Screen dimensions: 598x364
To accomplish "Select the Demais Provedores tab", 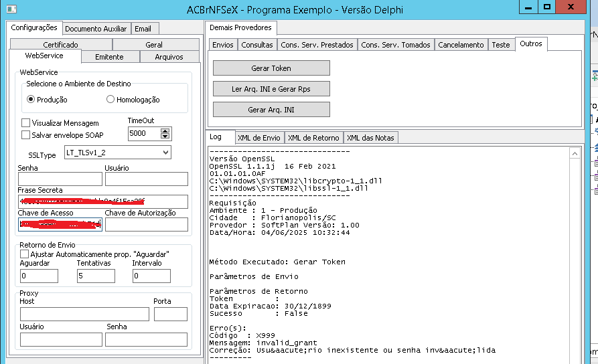I will [x=240, y=27].
